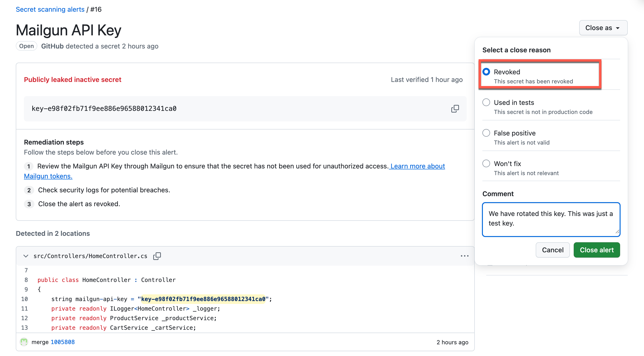Toggle the Close as dropdown button
The width and height of the screenshot is (644, 356).
click(603, 28)
